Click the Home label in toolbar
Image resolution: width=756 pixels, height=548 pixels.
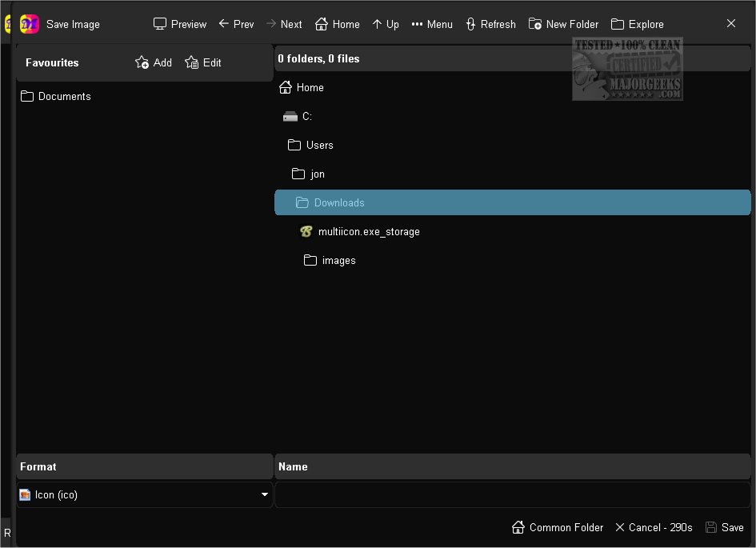[x=346, y=24]
